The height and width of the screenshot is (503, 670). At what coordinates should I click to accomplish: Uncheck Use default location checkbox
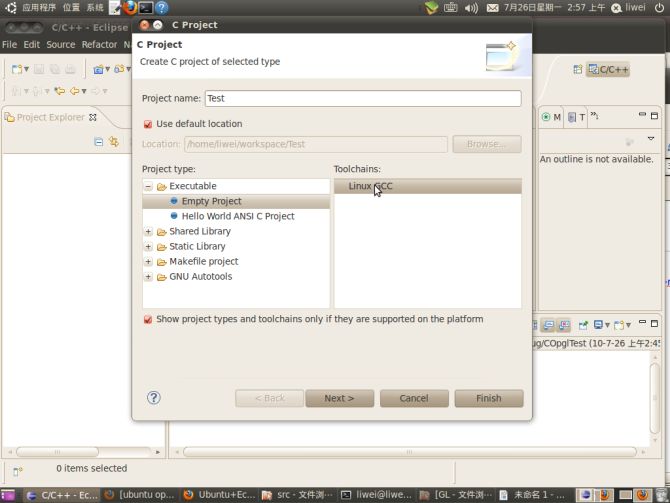[148, 124]
